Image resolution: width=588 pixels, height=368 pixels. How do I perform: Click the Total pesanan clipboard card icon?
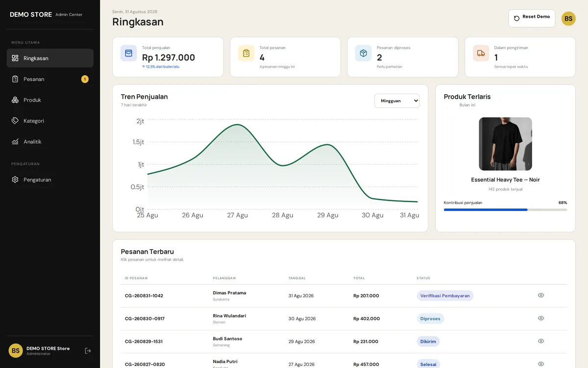pyautogui.click(x=246, y=53)
